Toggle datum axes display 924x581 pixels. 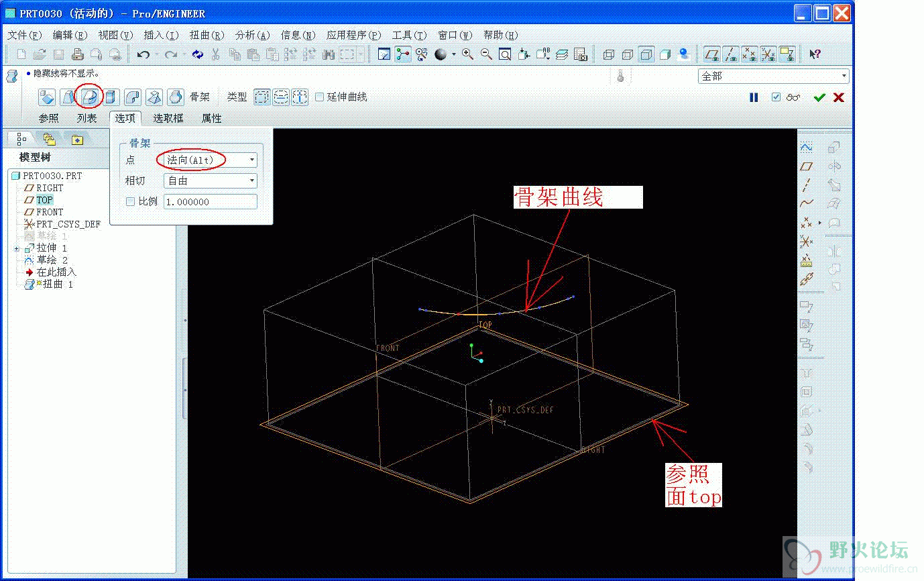tap(731, 54)
